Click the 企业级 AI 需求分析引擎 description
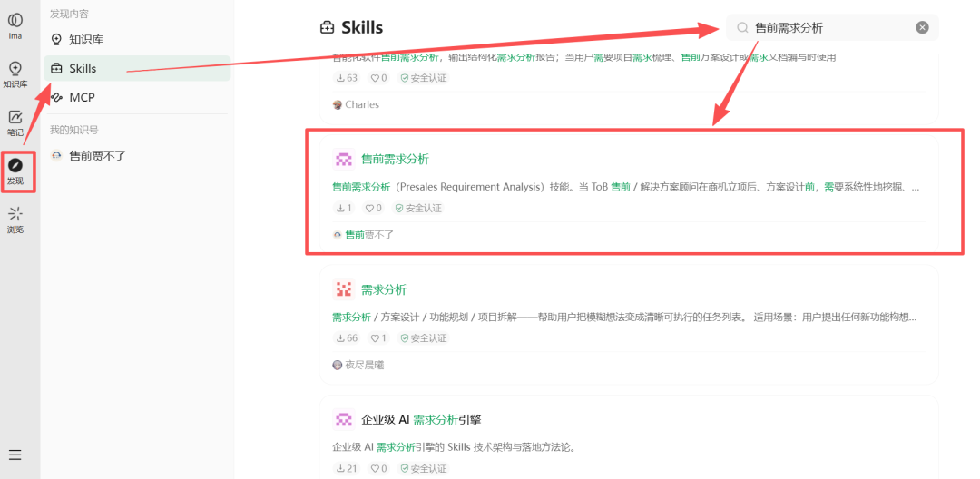This screenshot has width=980, height=479. click(454, 447)
